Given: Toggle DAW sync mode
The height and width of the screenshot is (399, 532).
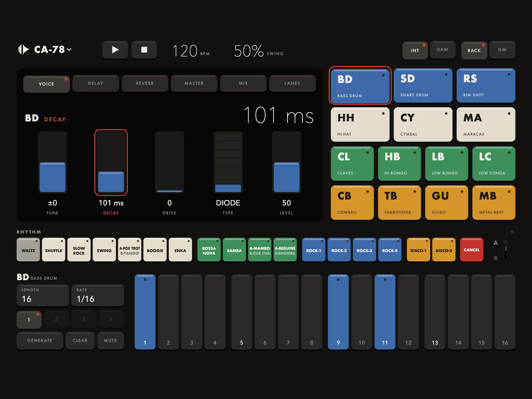Looking at the screenshot, I should point(443,50).
